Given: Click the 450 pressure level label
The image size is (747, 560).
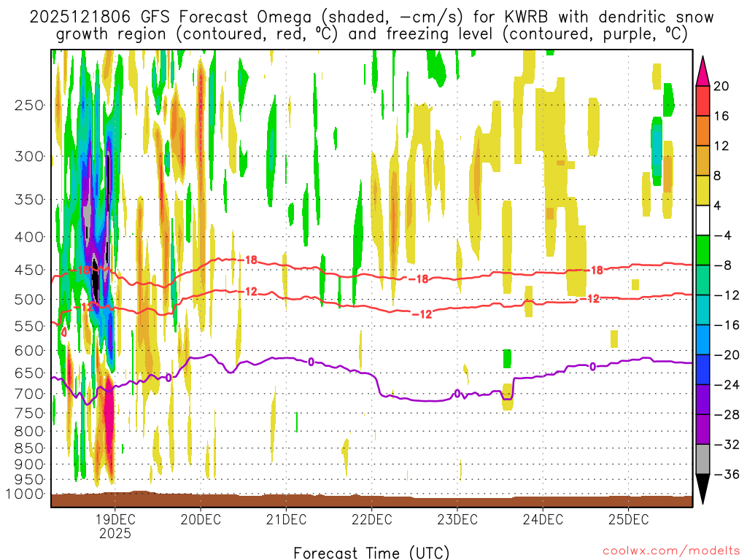Looking at the screenshot, I should (29, 270).
